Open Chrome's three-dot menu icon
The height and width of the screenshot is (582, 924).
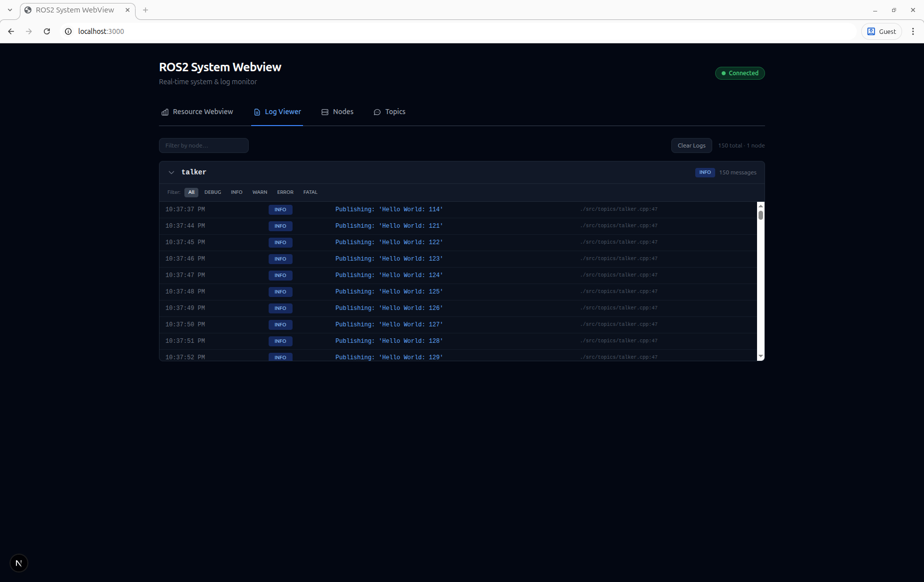913,31
